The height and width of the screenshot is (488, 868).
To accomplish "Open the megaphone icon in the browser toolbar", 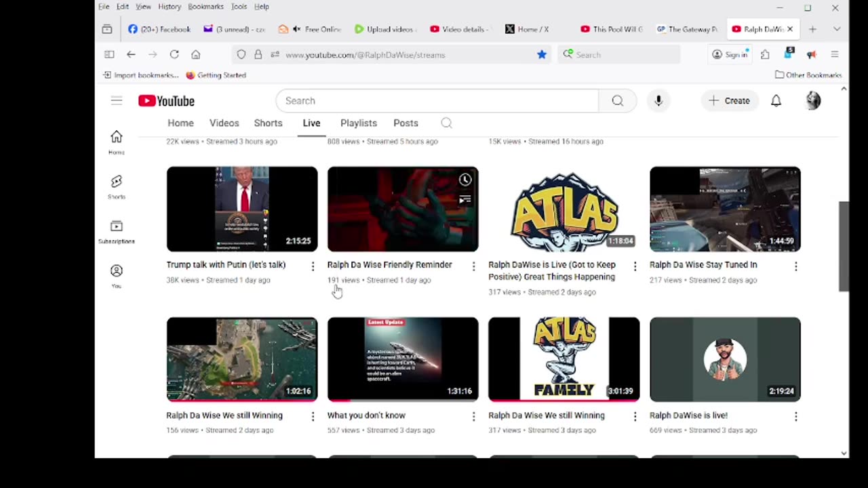I will [x=811, y=54].
